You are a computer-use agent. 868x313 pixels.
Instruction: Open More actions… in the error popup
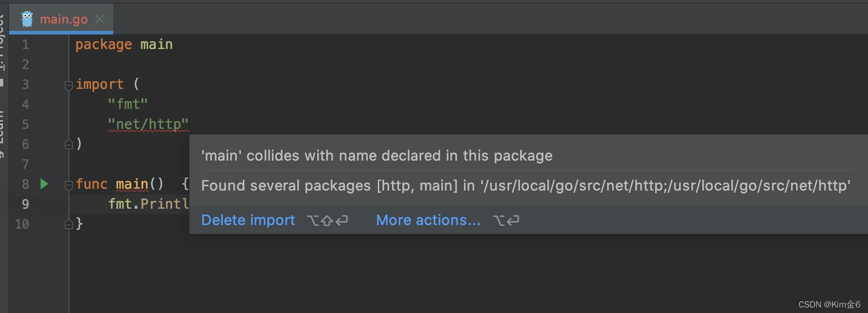pyautogui.click(x=428, y=220)
